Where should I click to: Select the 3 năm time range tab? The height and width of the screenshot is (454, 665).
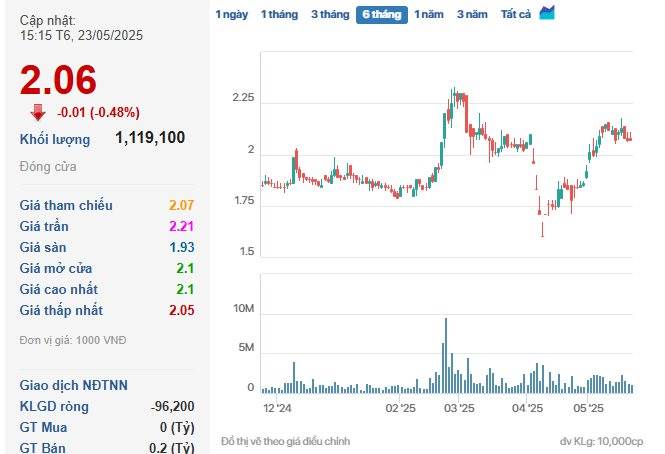click(472, 14)
